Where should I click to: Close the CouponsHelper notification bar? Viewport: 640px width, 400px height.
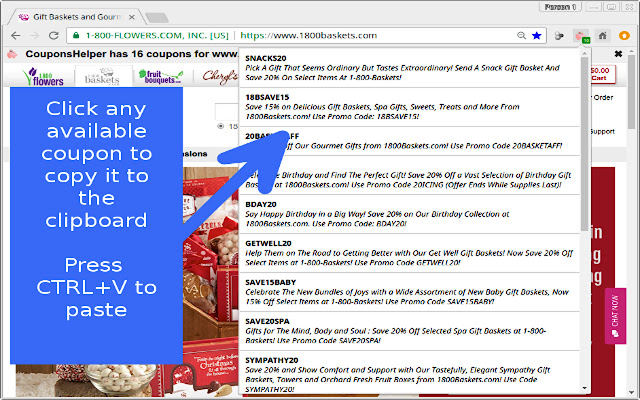click(618, 53)
